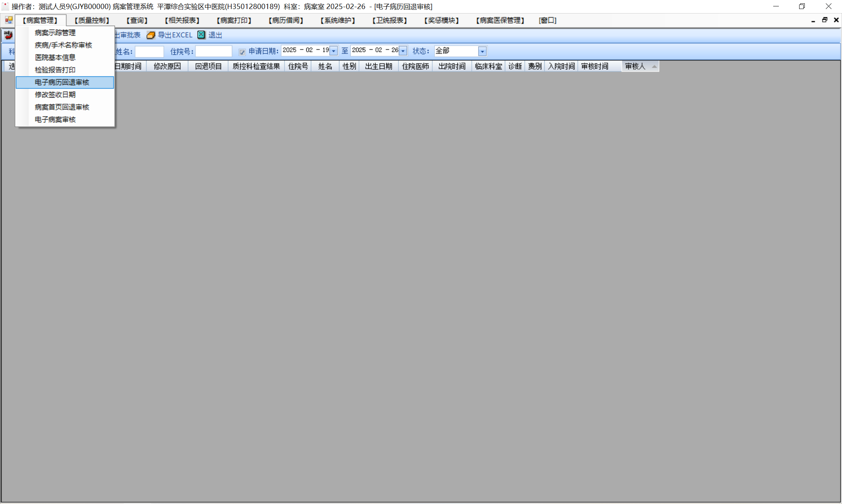Close the inner child window
The height and width of the screenshot is (504, 842).
pos(836,20)
